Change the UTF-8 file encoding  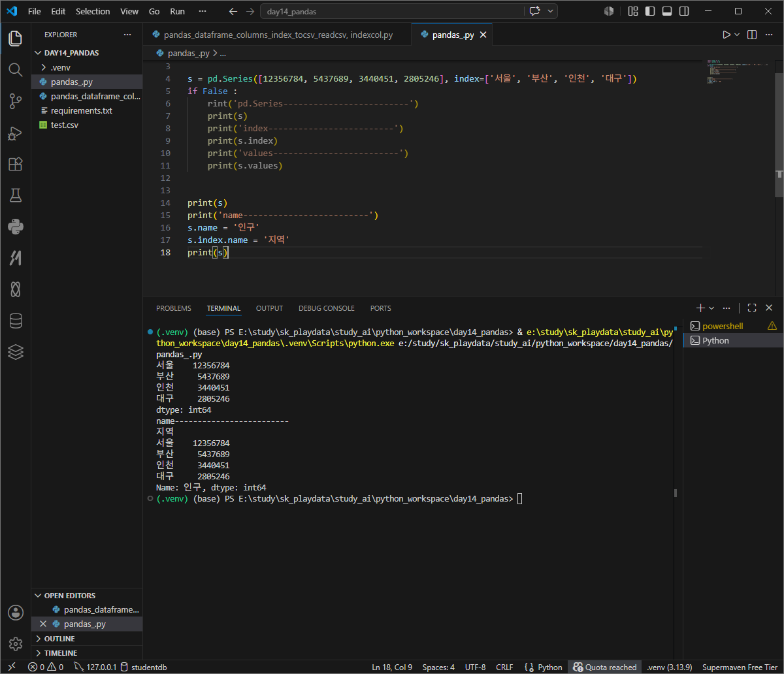475,667
